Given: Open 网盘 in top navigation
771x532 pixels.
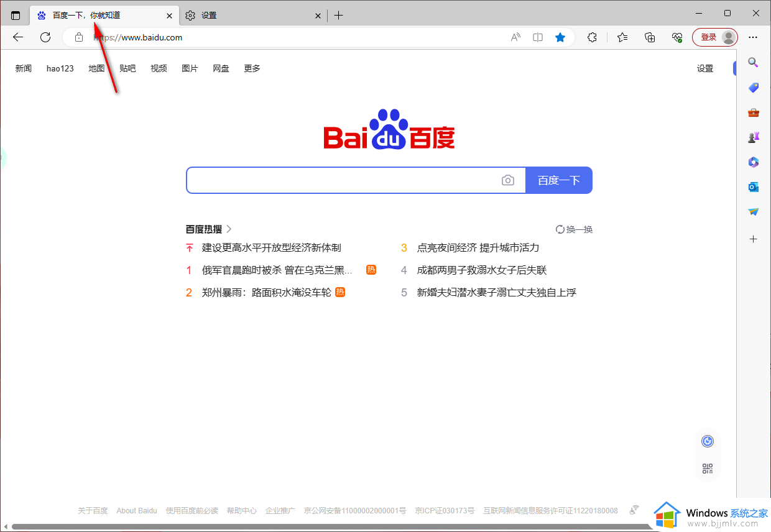Looking at the screenshot, I should point(221,68).
